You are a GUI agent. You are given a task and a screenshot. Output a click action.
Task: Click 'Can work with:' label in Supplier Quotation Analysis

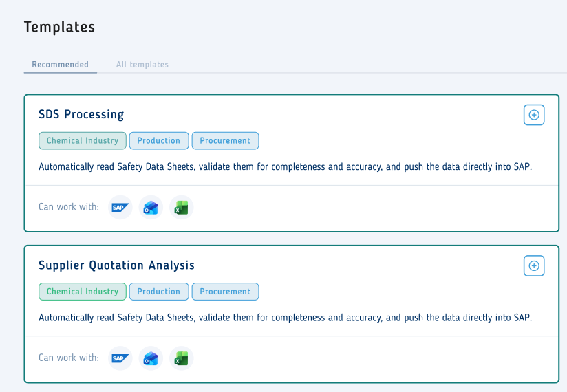[69, 358]
